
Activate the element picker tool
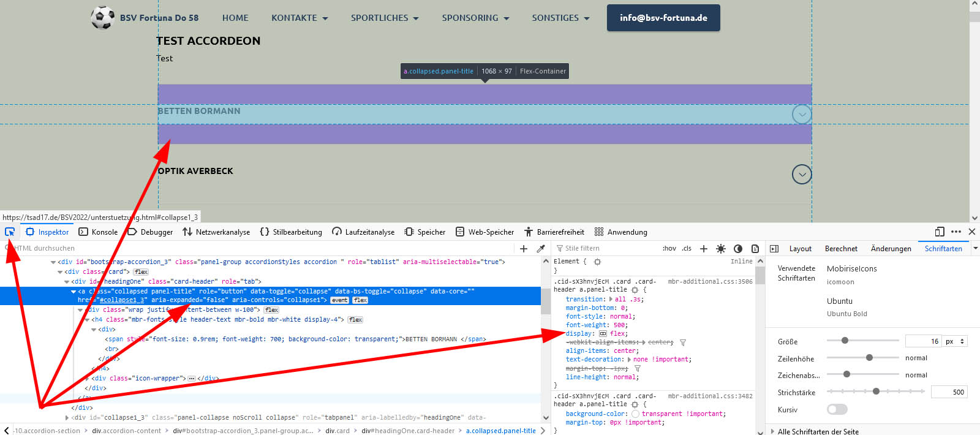coord(10,232)
